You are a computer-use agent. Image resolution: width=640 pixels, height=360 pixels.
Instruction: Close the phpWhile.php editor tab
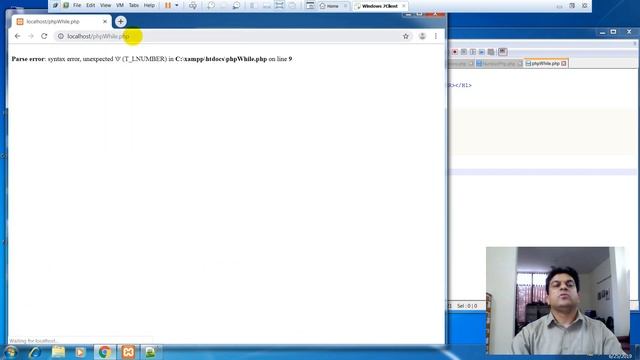(564, 64)
